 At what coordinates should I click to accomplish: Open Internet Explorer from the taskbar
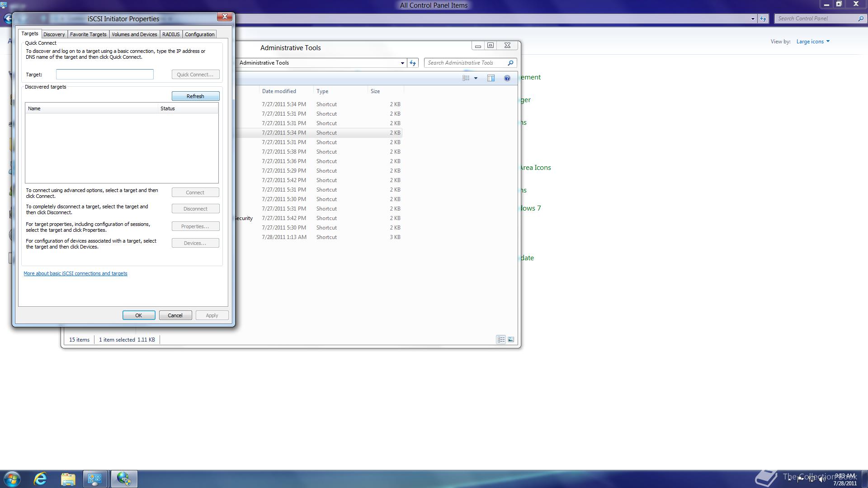point(40,479)
